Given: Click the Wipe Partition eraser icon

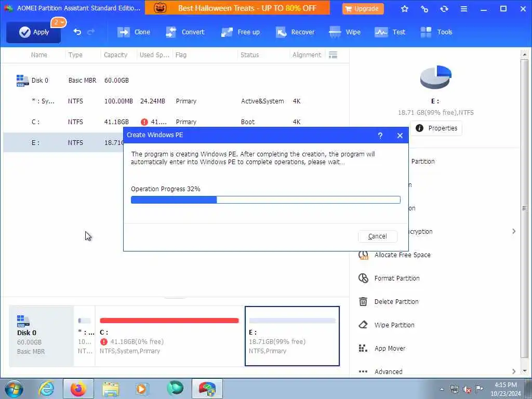Looking at the screenshot, I should coord(363,325).
